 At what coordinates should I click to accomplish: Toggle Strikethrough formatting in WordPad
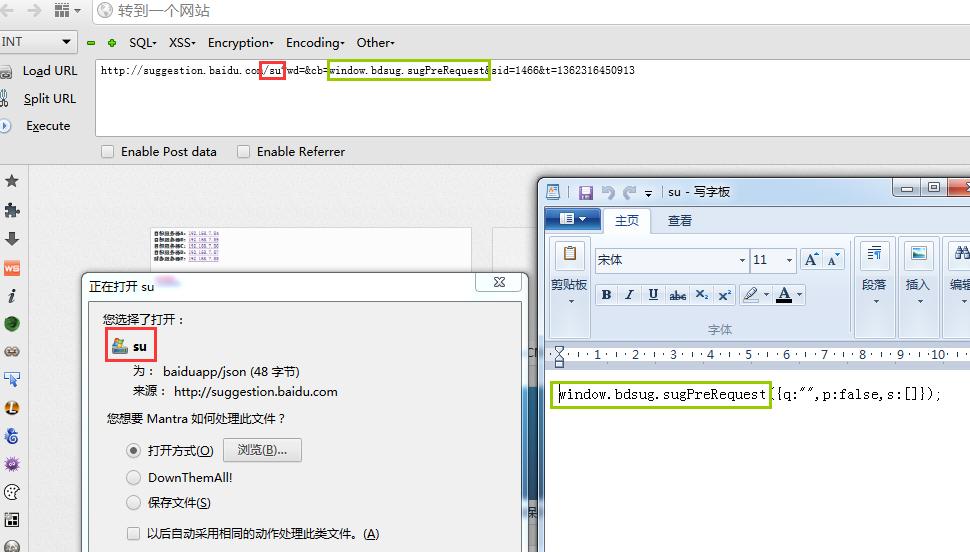pyautogui.click(x=677, y=295)
